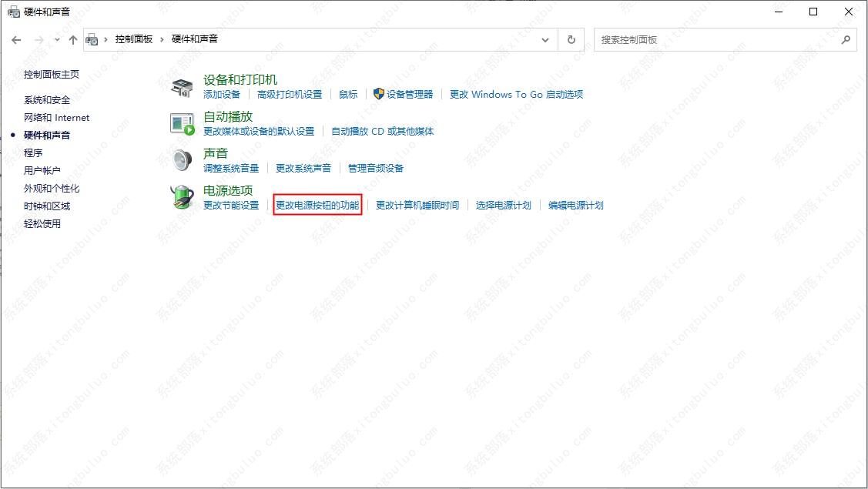Viewport: 868px width, 489px height.
Task: Click the back navigation arrow
Action: pyautogui.click(x=17, y=39)
